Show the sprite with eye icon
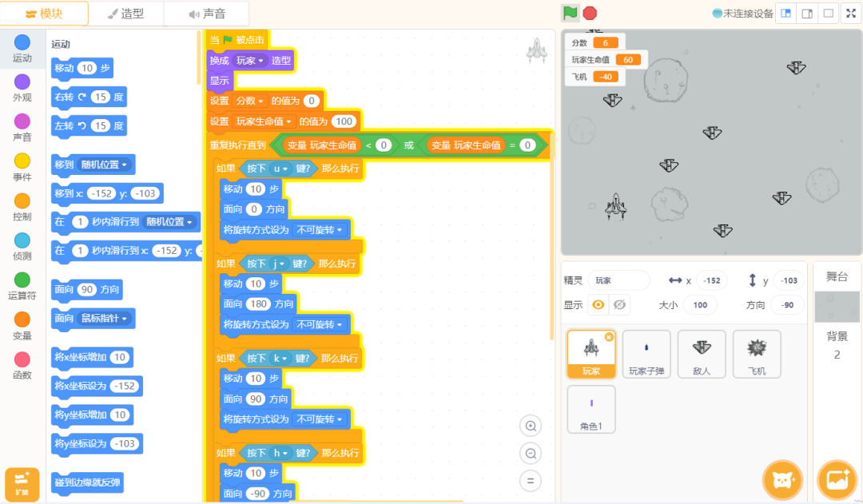Image resolution: width=863 pixels, height=504 pixels. click(599, 304)
